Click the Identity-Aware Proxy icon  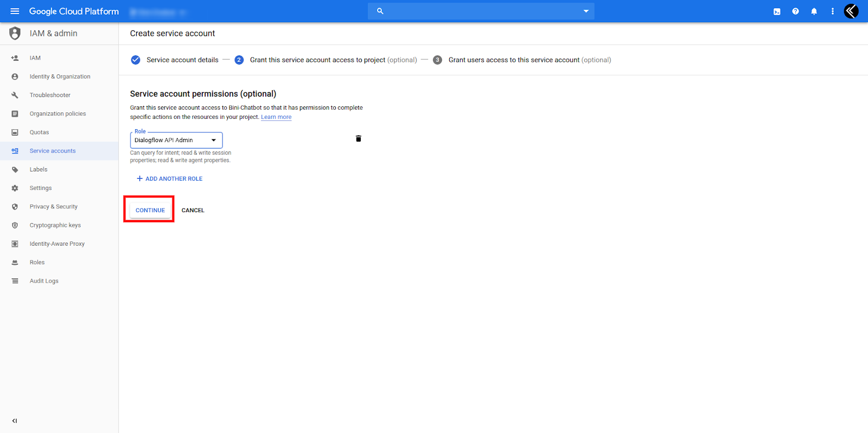click(15, 244)
